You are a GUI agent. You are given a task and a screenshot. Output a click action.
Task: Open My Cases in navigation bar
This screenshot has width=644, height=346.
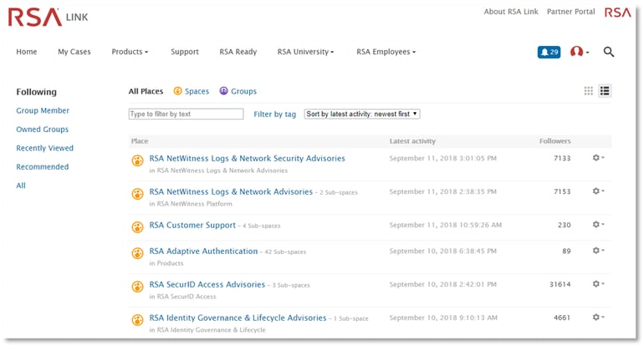74,52
